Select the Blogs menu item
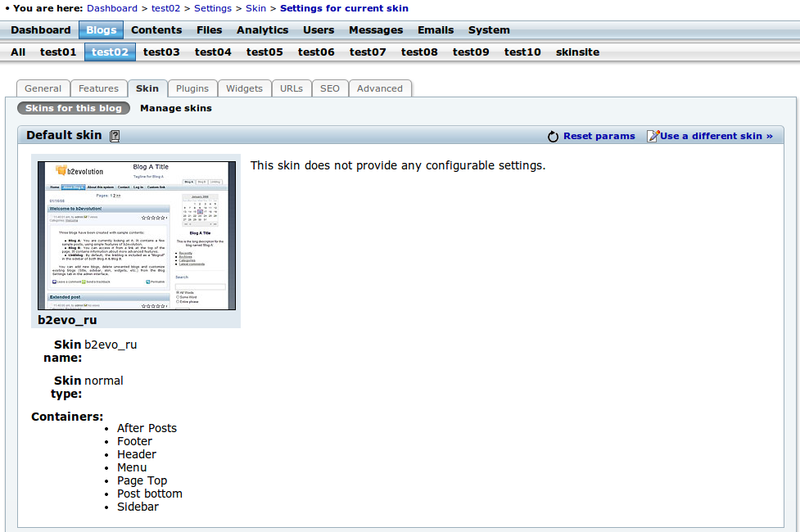Image resolution: width=800 pixels, height=532 pixels. coord(101,30)
